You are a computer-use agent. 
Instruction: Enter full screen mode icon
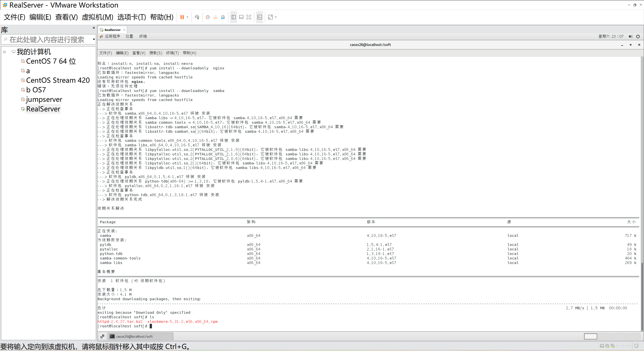[249, 17]
